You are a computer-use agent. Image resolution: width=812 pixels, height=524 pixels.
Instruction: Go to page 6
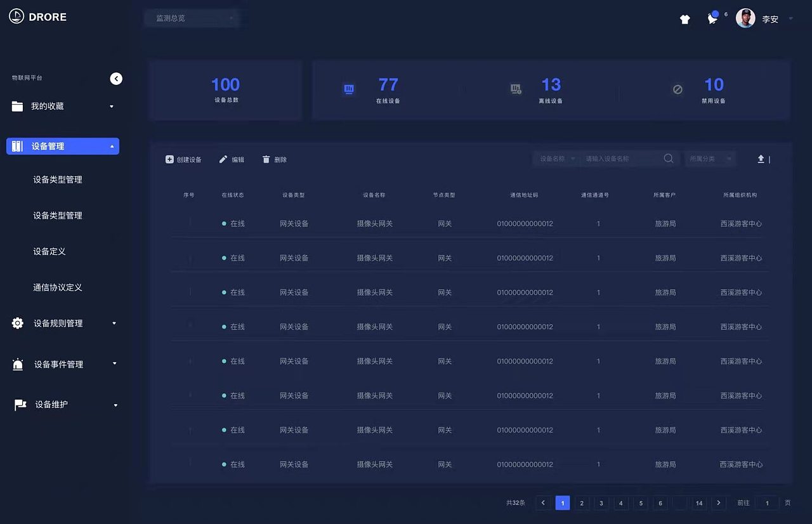(660, 503)
